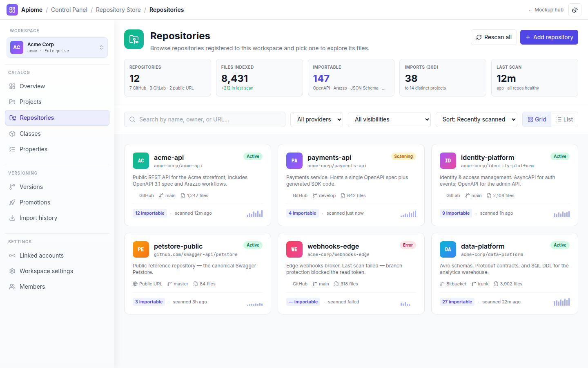Open the All providers dropdown
This screenshot has width=588, height=368.
316,119
